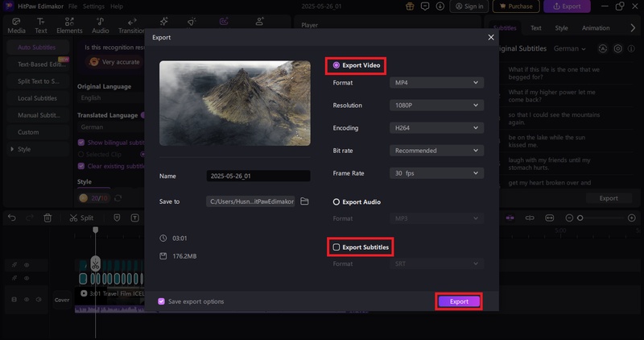Click the text T icon in timeline toolbar

[134, 218]
